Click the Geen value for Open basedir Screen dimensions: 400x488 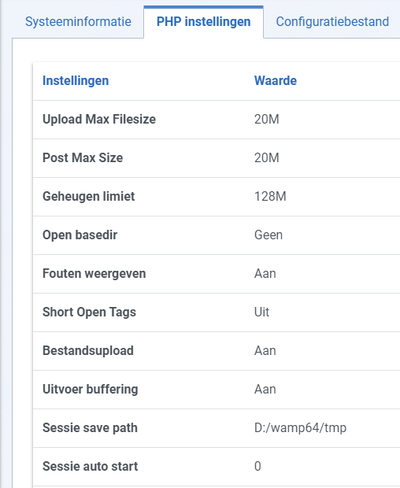[268, 235]
